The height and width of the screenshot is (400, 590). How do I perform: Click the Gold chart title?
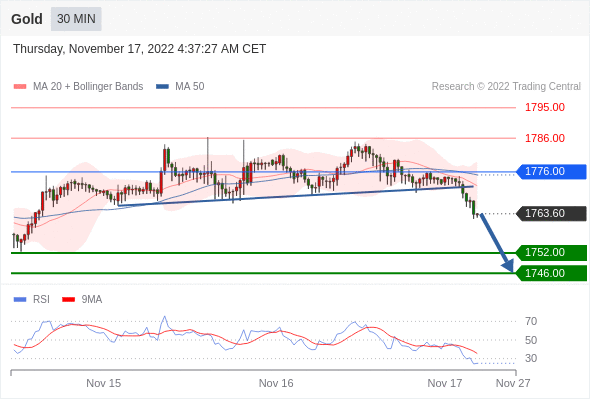pos(27,19)
